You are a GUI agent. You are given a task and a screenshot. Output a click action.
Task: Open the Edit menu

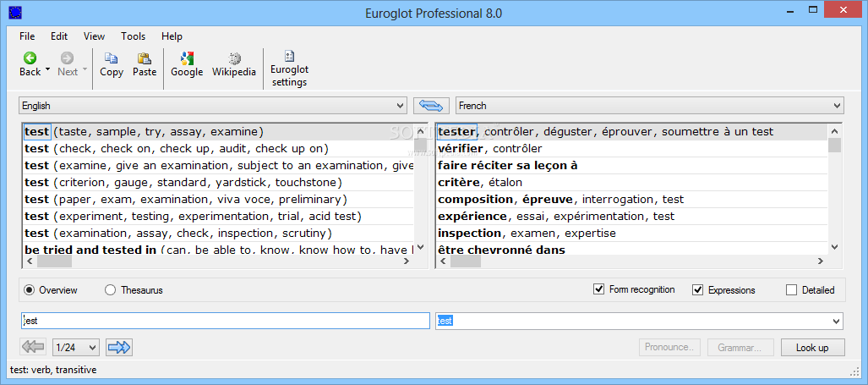pyautogui.click(x=59, y=36)
